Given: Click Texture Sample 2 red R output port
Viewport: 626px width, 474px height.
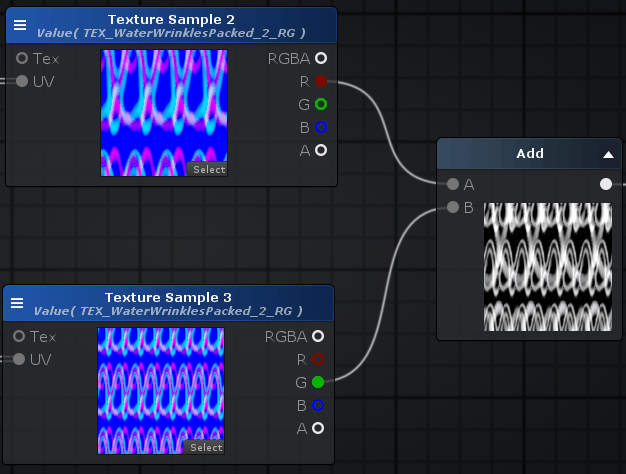Looking at the screenshot, I should (321, 81).
